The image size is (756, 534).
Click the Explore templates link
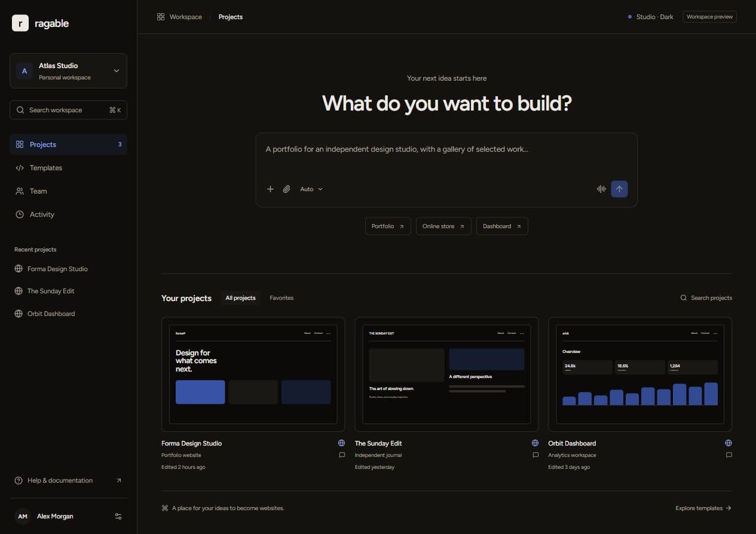(x=703, y=508)
